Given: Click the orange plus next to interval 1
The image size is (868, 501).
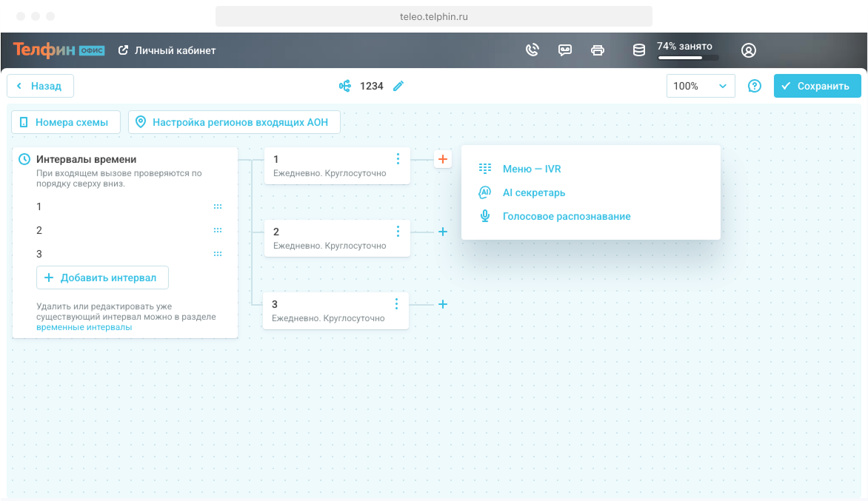Looking at the screenshot, I should pyautogui.click(x=443, y=159).
